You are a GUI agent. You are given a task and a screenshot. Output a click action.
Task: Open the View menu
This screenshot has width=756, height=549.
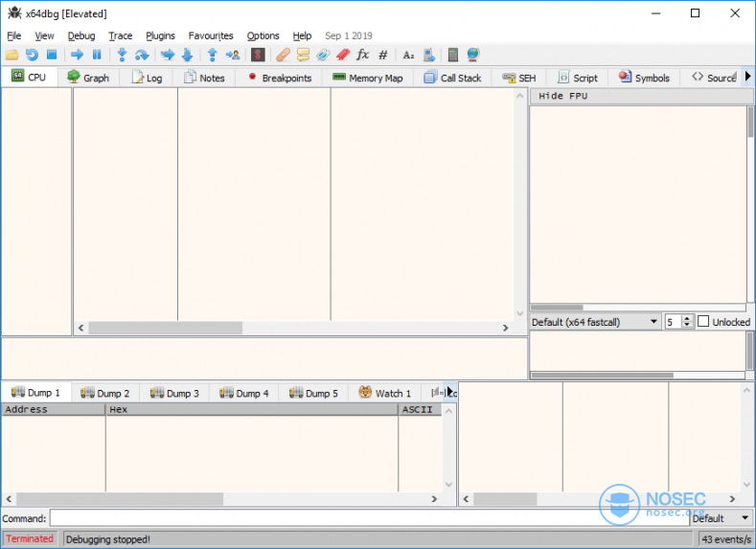pyautogui.click(x=44, y=35)
